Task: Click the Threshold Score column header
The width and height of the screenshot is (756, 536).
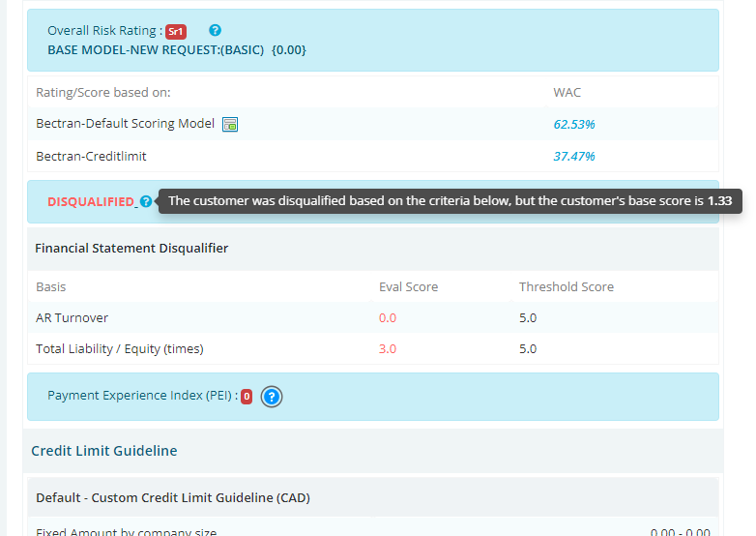Action: (567, 287)
